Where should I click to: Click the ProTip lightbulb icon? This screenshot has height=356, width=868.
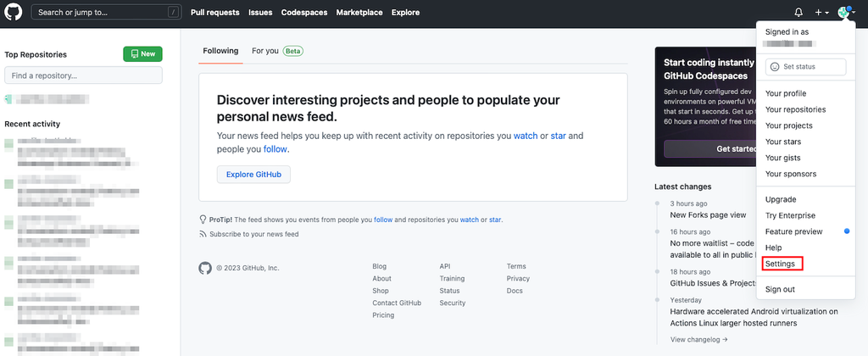click(203, 220)
